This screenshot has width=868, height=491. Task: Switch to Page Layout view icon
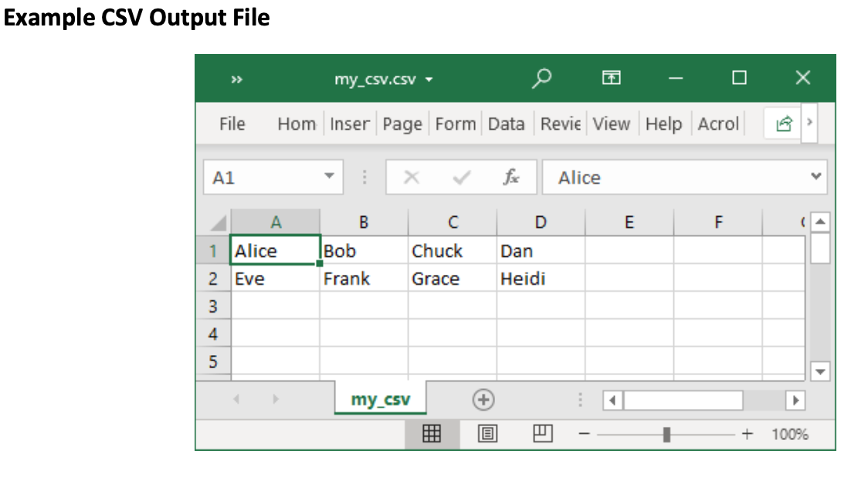click(487, 433)
